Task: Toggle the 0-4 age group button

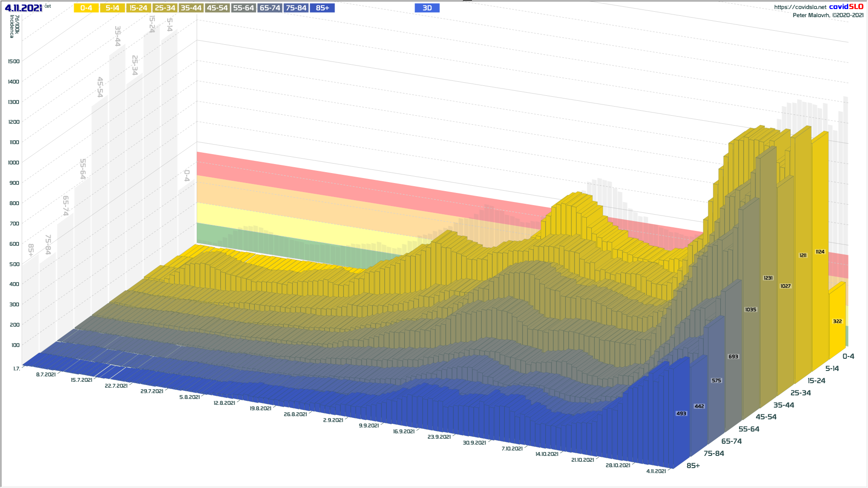Action: 86,8
